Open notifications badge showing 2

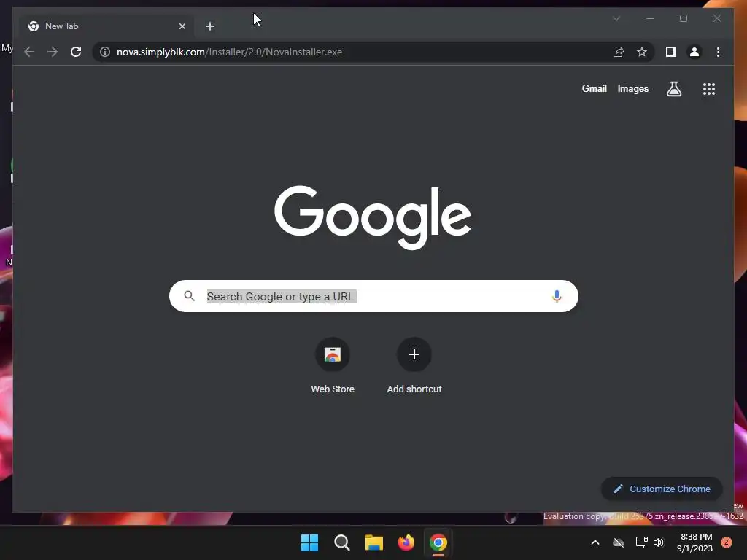click(727, 542)
